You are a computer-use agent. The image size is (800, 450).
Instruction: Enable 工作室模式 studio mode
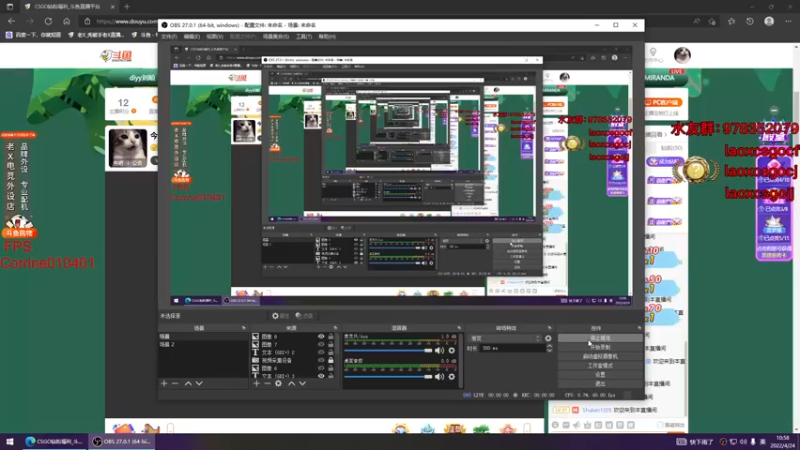coord(600,366)
